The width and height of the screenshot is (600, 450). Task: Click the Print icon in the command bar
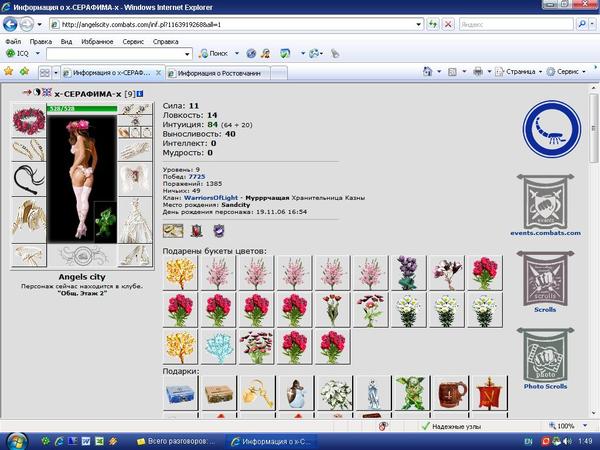[x=477, y=72]
